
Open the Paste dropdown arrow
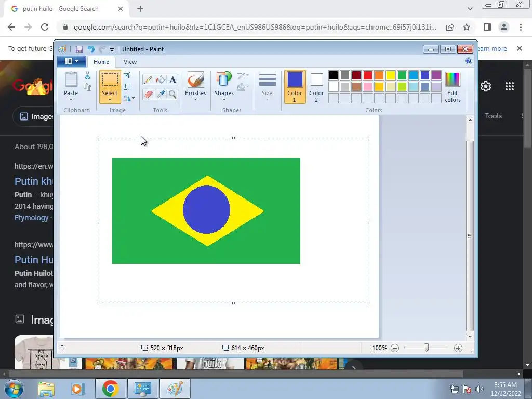coord(71,99)
